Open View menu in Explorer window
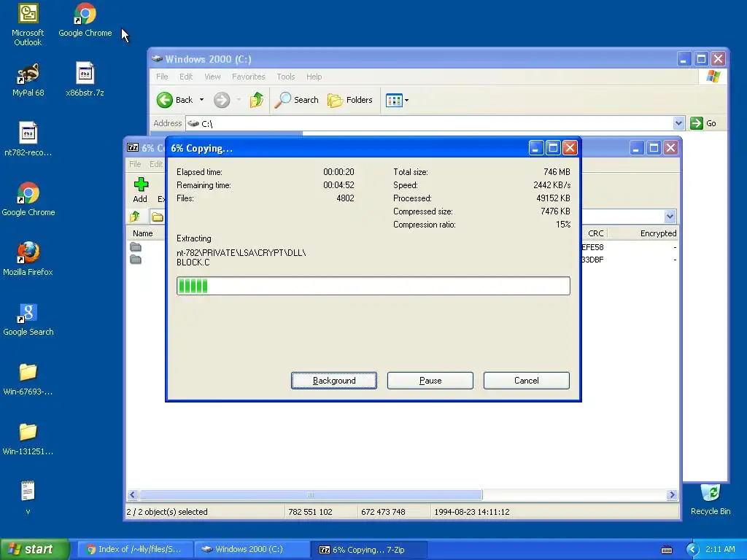 pyautogui.click(x=212, y=77)
